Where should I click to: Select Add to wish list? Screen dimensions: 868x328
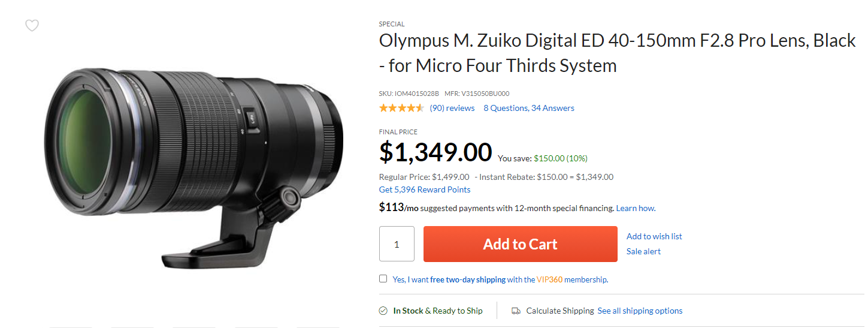pos(654,236)
